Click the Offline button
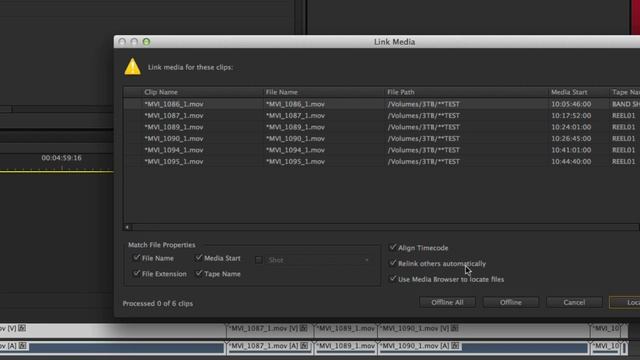The width and height of the screenshot is (640, 360). (x=511, y=302)
